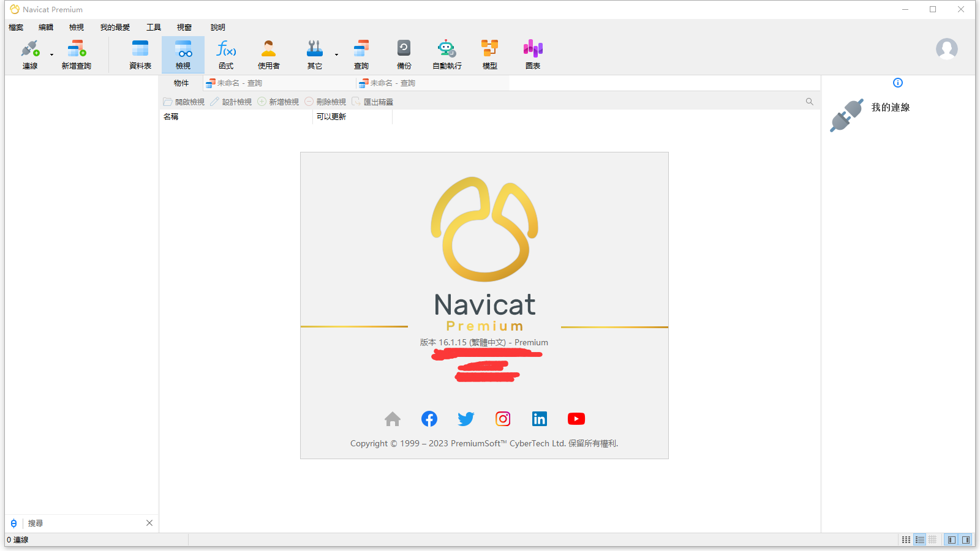This screenshot has width=980, height=551.
Task: Open Navicat LinkedIn icon
Action: tap(540, 419)
